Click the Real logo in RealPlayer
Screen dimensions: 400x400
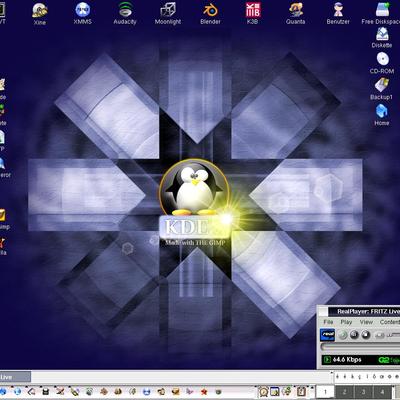[x=327, y=335]
